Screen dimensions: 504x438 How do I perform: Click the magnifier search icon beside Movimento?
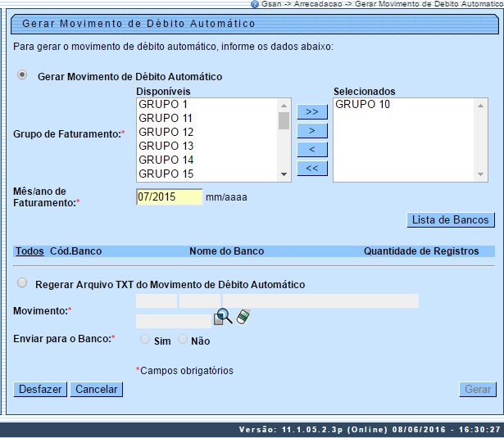click(x=223, y=317)
